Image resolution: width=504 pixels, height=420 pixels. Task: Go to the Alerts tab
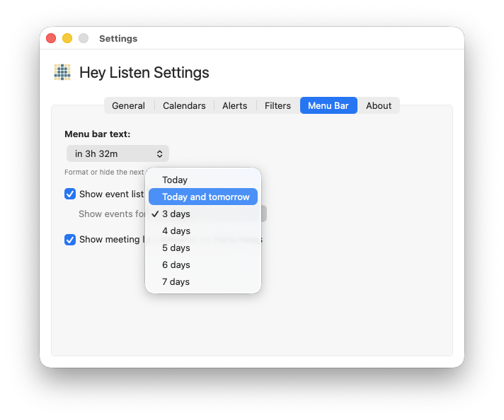(x=234, y=105)
